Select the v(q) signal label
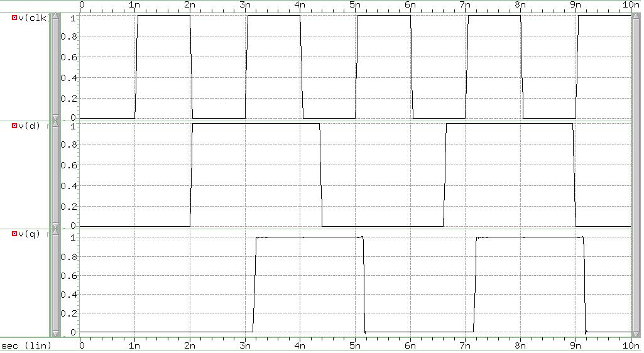The height and width of the screenshot is (353, 644). click(30, 234)
